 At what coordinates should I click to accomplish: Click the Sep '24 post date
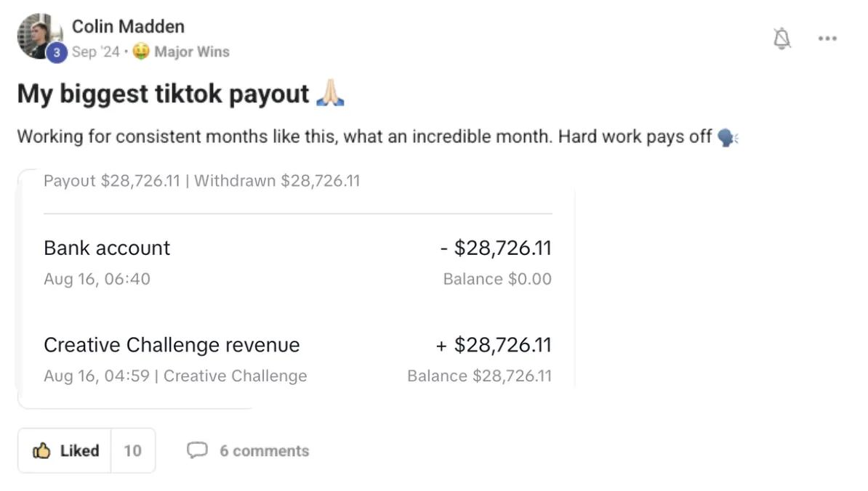click(95, 52)
